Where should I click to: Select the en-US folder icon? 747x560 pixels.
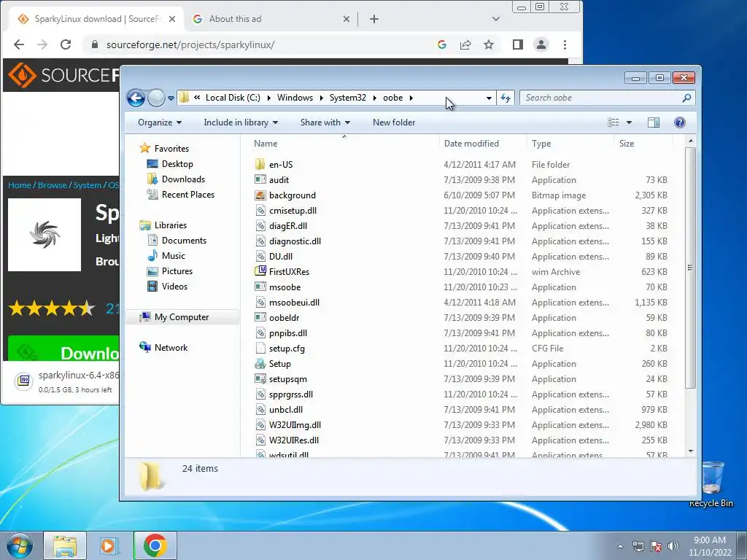coord(260,164)
